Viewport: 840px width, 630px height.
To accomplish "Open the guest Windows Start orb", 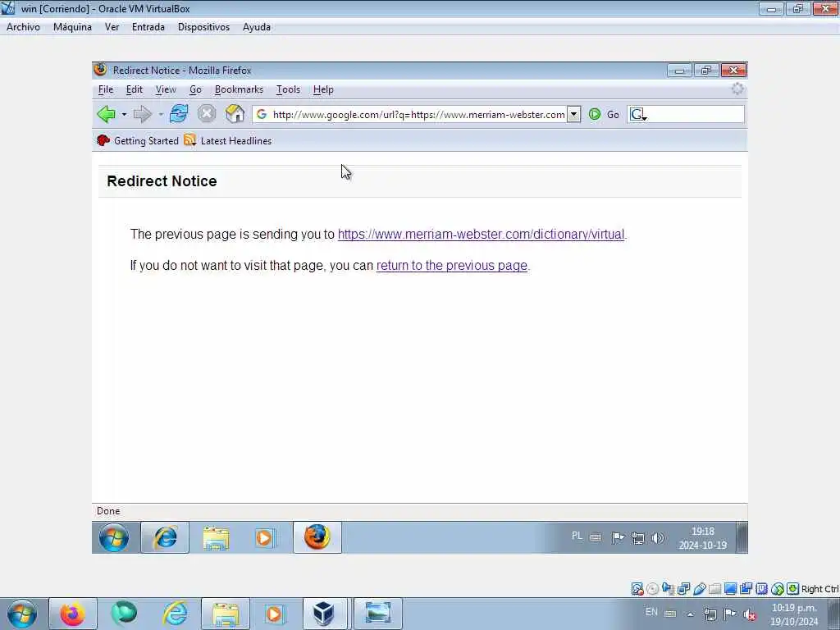I will click(x=113, y=537).
